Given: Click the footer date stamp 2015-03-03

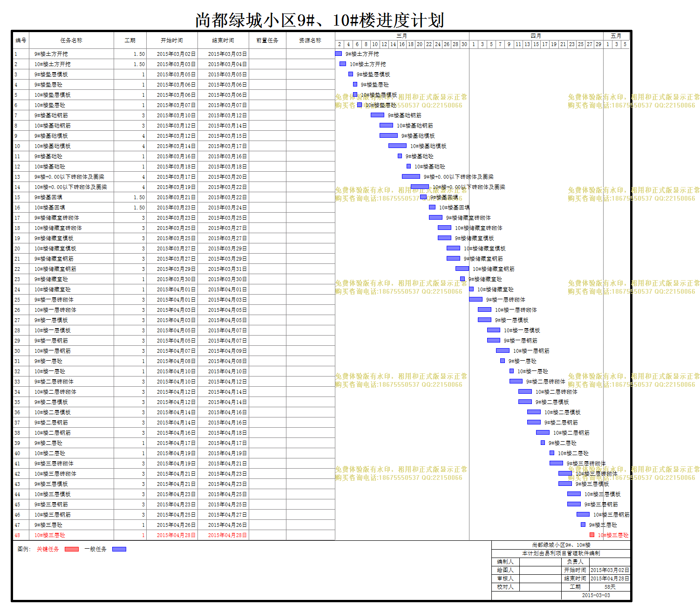Looking at the screenshot, I should tap(596, 595).
